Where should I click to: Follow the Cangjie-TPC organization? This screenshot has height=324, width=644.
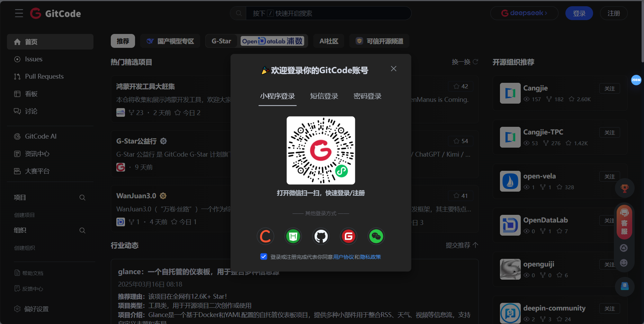point(610,133)
